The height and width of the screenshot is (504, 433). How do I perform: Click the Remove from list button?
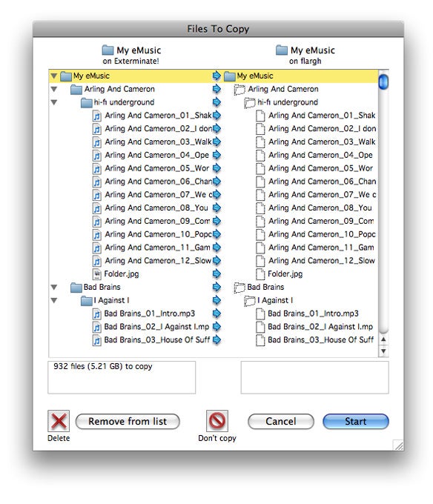[x=128, y=422]
